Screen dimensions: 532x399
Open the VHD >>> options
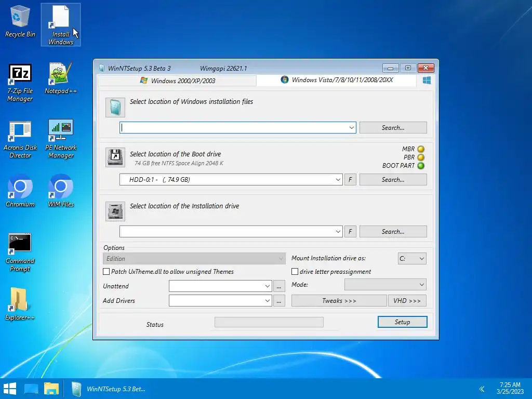(407, 301)
